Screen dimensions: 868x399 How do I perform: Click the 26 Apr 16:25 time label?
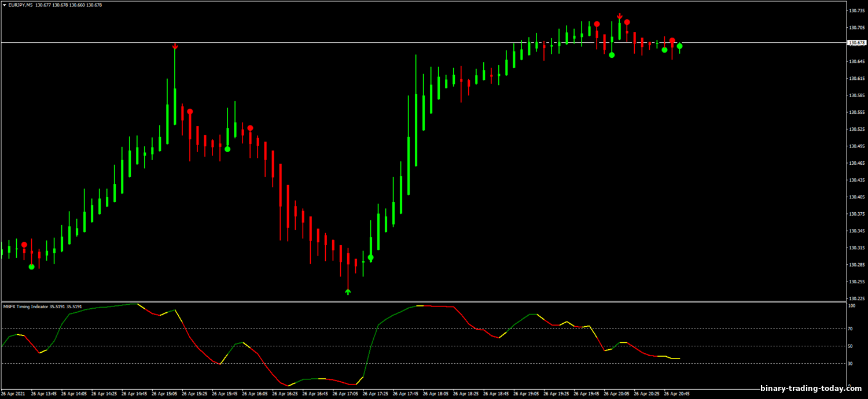285,393
